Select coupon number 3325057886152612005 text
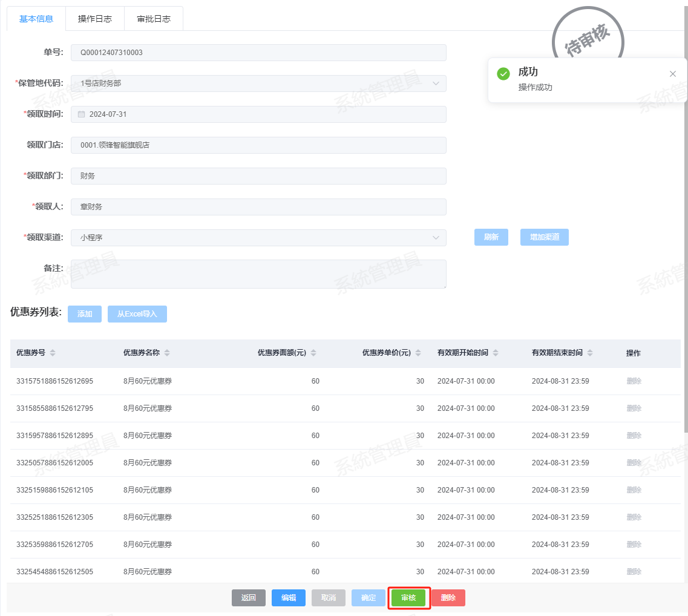The image size is (688, 616). (55, 462)
